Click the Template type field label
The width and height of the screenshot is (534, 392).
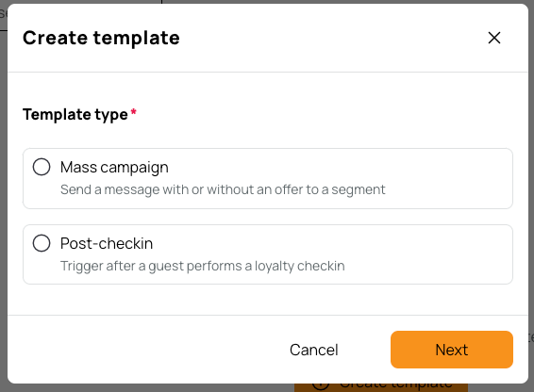[75, 114]
